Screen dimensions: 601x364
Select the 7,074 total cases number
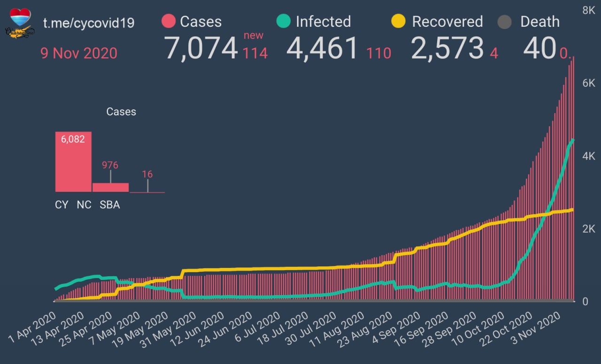point(201,48)
